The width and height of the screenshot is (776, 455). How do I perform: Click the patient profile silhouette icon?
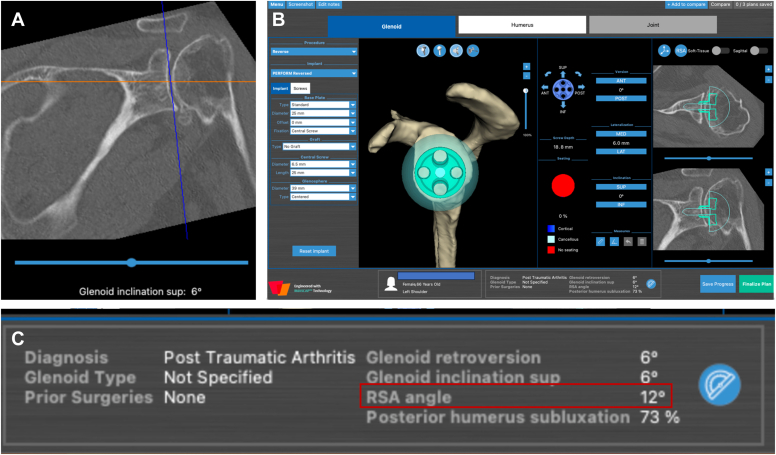click(x=387, y=285)
